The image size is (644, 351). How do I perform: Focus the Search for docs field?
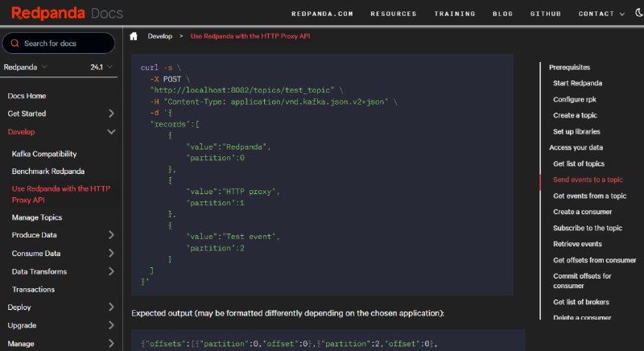tap(58, 43)
